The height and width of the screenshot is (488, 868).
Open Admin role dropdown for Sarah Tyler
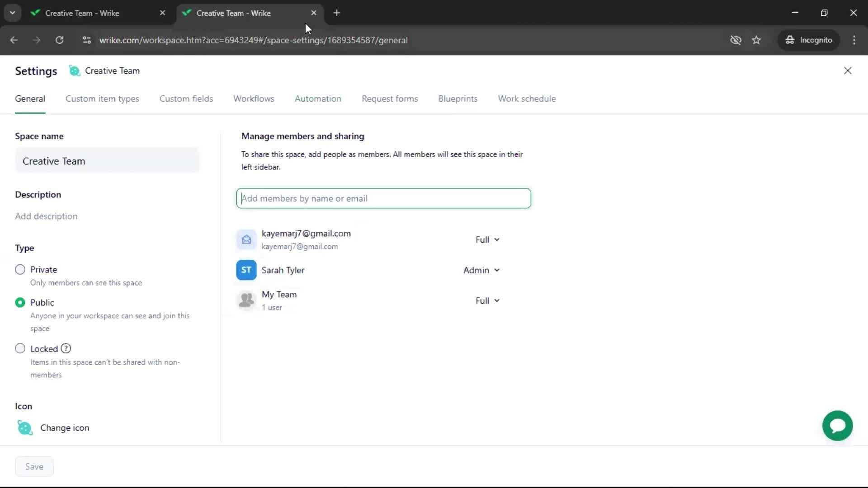(x=481, y=270)
